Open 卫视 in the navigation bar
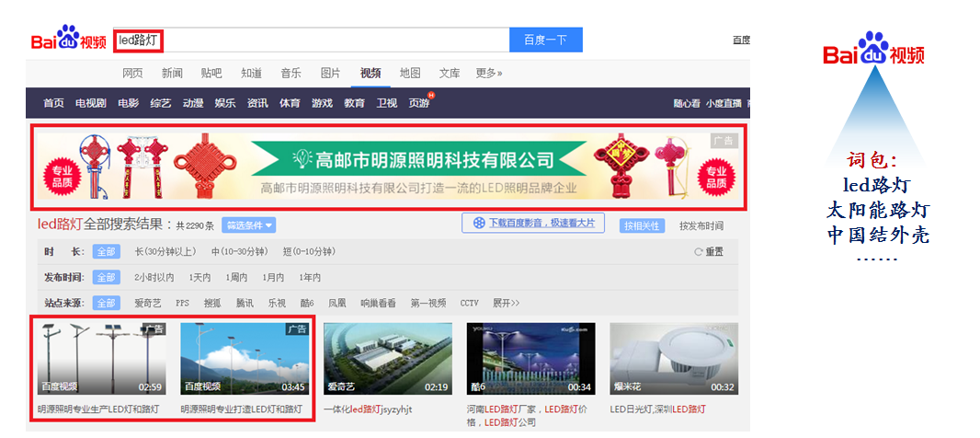 [387, 103]
